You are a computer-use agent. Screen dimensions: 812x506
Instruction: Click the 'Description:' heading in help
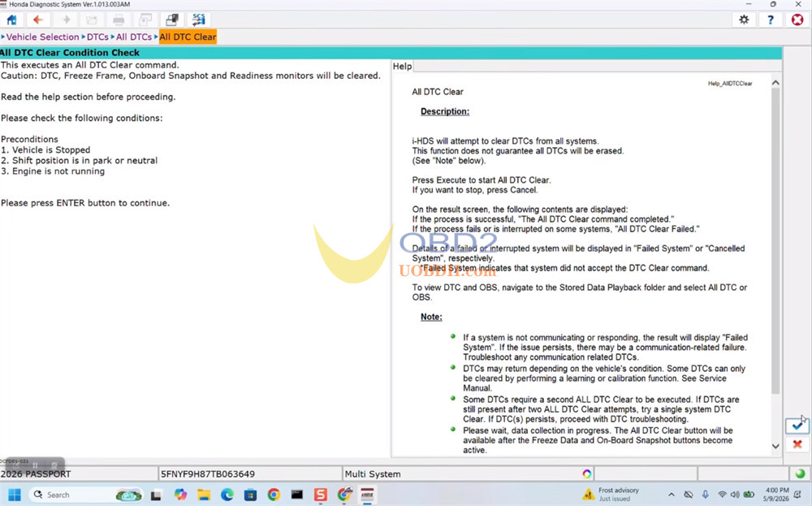click(445, 111)
